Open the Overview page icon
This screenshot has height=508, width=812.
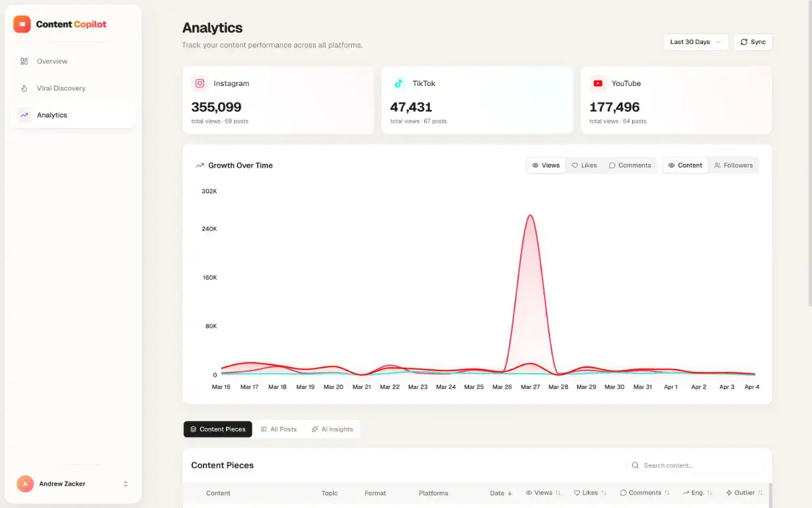tap(24, 62)
